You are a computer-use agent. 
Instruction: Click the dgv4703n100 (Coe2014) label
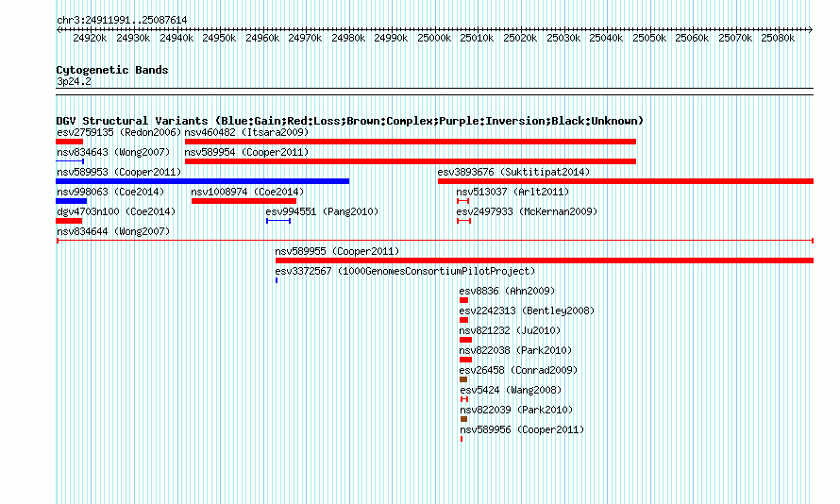[x=116, y=211]
